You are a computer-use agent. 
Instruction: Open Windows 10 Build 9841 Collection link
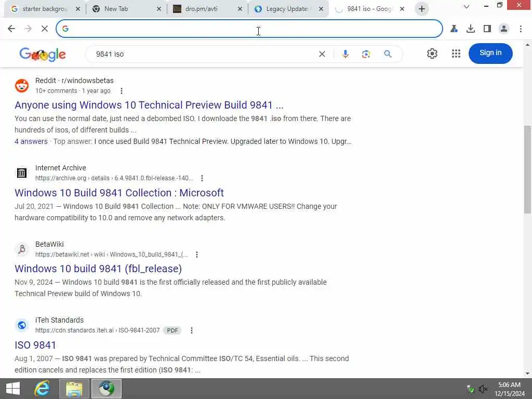[x=119, y=193]
